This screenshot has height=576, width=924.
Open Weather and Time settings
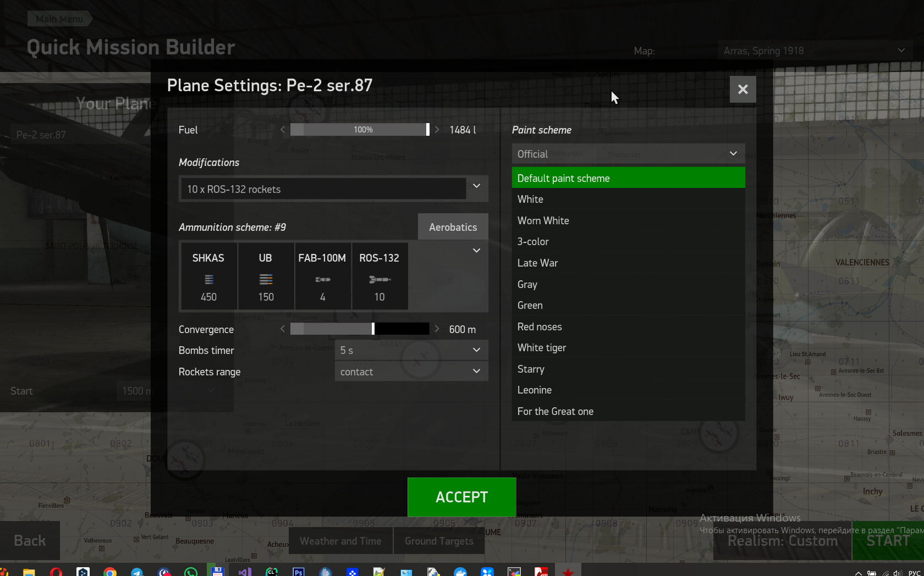click(340, 541)
